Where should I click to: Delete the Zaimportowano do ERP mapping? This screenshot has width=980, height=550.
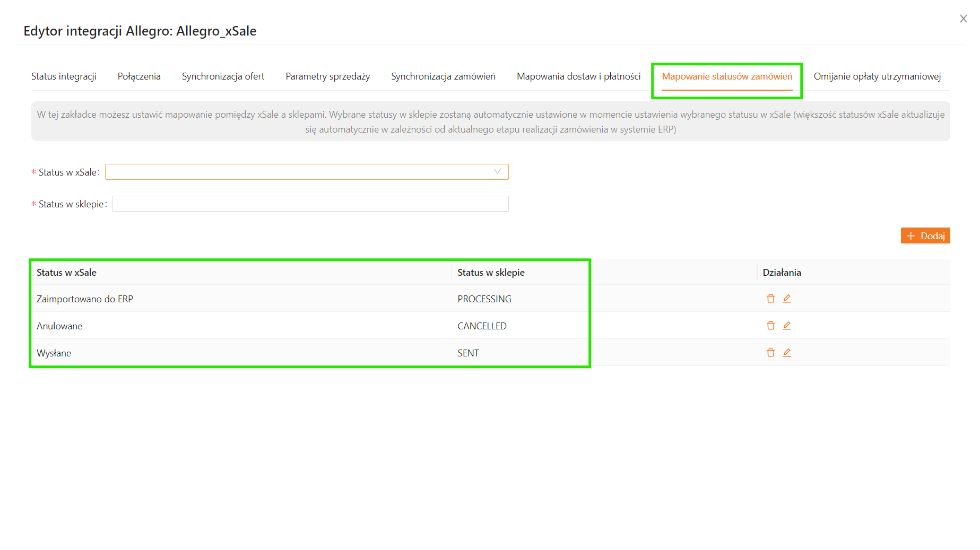(770, 299)
